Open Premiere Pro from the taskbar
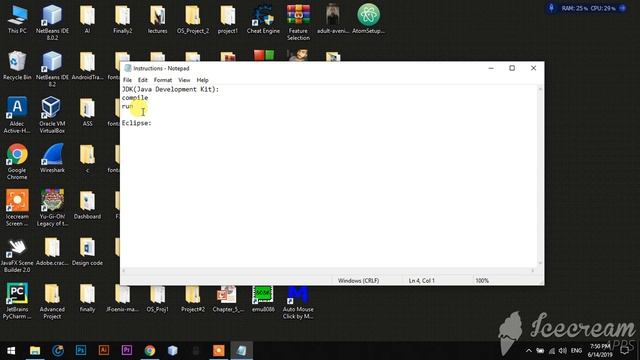This screenshot has width=640, height=360. 127,351
